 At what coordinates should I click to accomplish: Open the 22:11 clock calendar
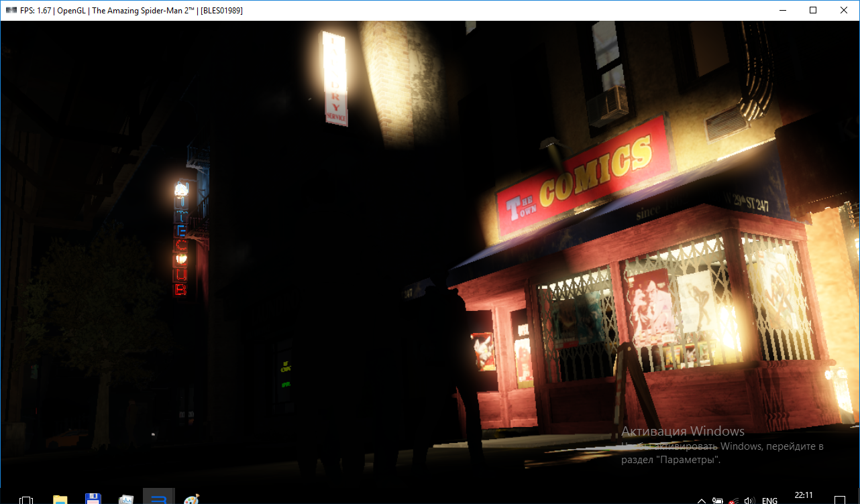tap(803, 496)
